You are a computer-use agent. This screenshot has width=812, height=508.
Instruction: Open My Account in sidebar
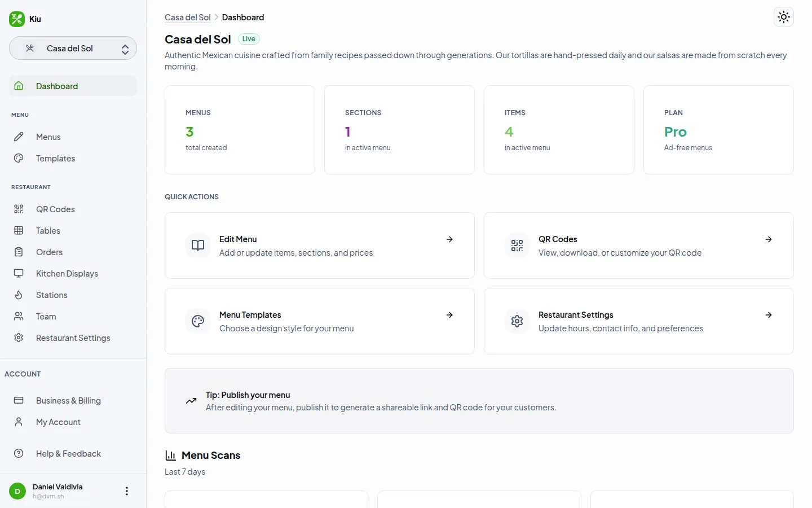tap(73, 422)
